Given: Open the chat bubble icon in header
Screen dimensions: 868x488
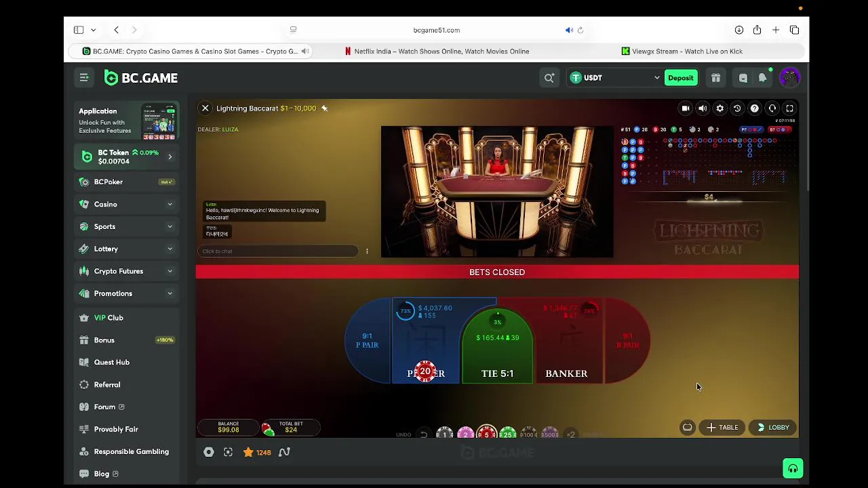Looking at the screenshot, I should pyautogui.click(x=743, y=78).
